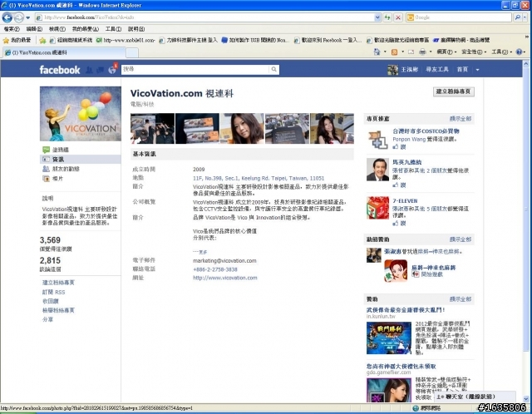Click the Facebook search input field
532x414 pixels.
195,70
